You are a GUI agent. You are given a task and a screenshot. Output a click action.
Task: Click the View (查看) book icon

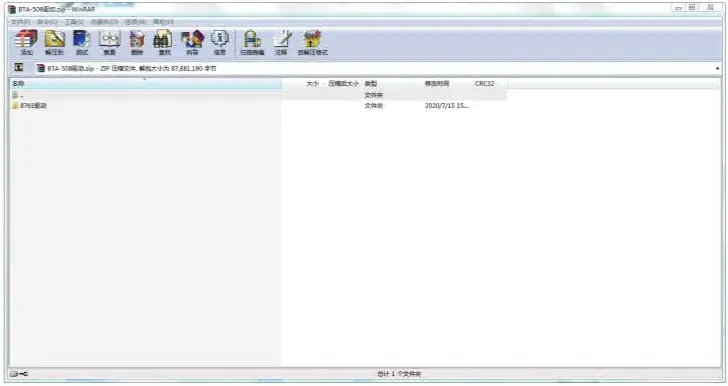tap(110, 42)
